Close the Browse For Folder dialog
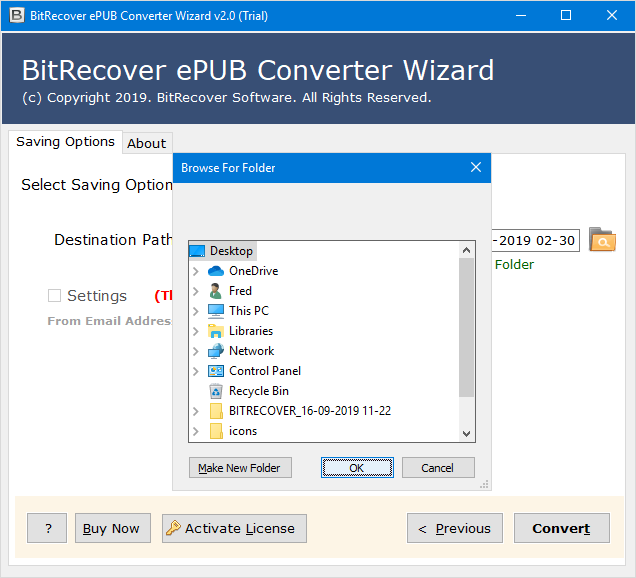The width and height of the screenshot is (636, 578). (476, 168)
